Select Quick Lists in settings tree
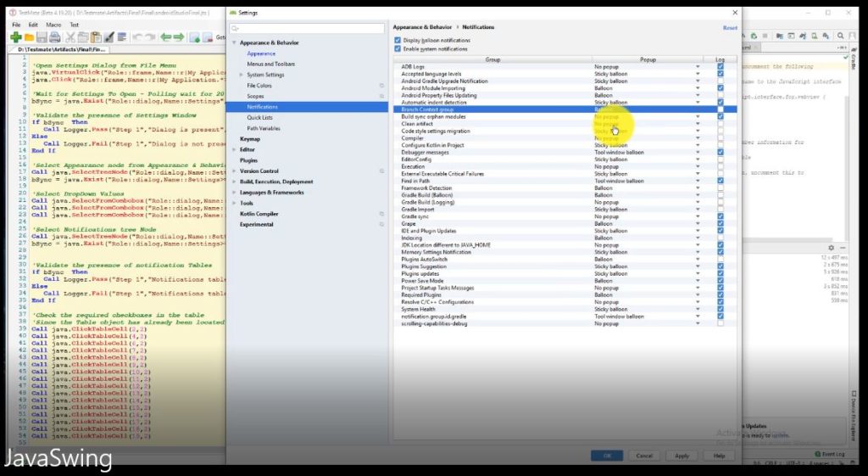Viewport: 868px width, 476px height. click(259, 117)
